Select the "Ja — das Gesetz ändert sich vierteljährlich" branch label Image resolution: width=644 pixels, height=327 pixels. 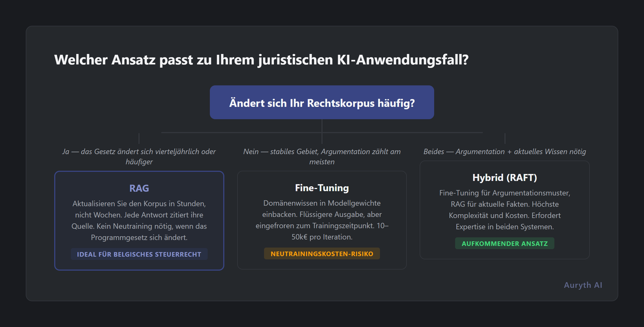pos(139,157)
